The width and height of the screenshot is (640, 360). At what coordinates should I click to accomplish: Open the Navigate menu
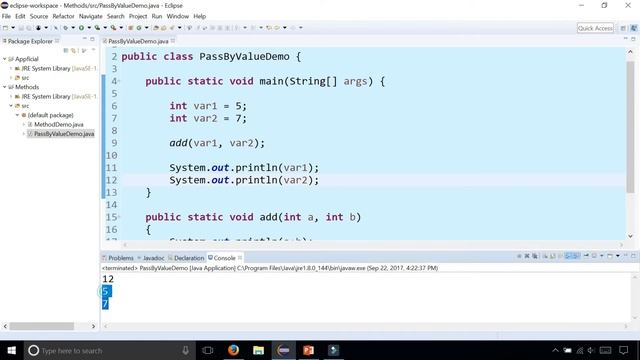pyautogui.click(x=91, y=16)
